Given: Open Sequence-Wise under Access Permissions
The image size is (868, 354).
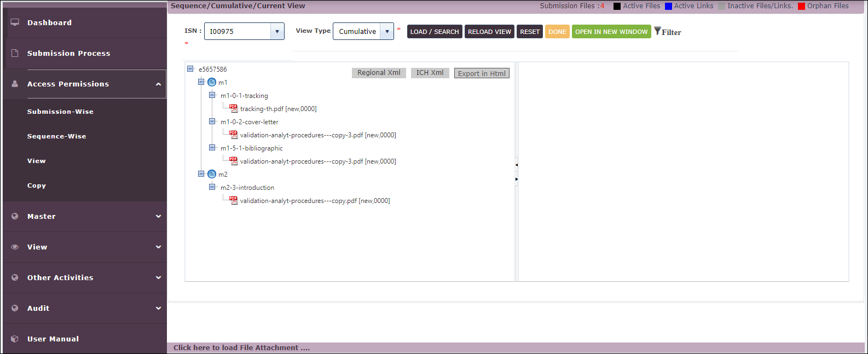Looking at the screenshot, I should point(57,136).
